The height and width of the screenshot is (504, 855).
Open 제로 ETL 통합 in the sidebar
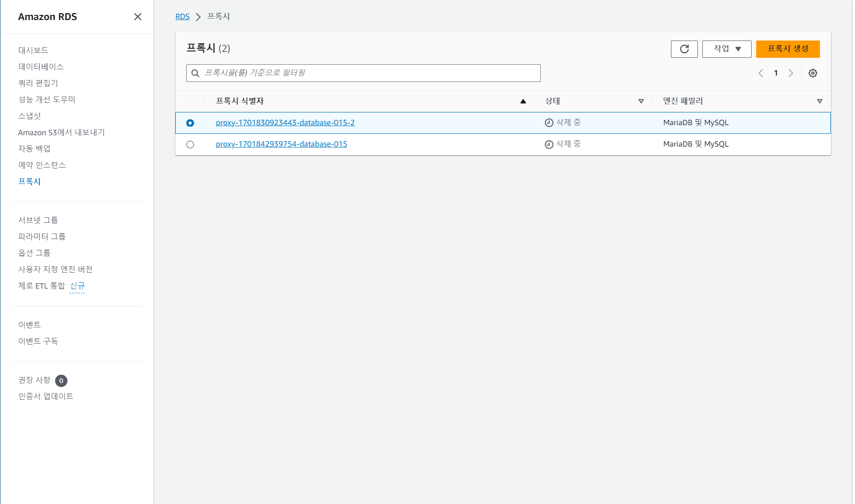pyautogui.click(x=42, y=285)
